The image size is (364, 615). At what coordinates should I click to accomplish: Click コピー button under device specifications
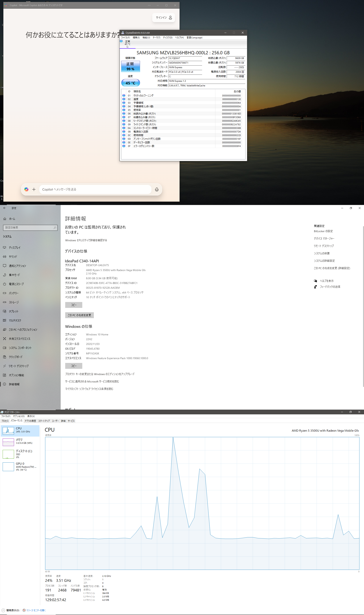coord(74,305)
